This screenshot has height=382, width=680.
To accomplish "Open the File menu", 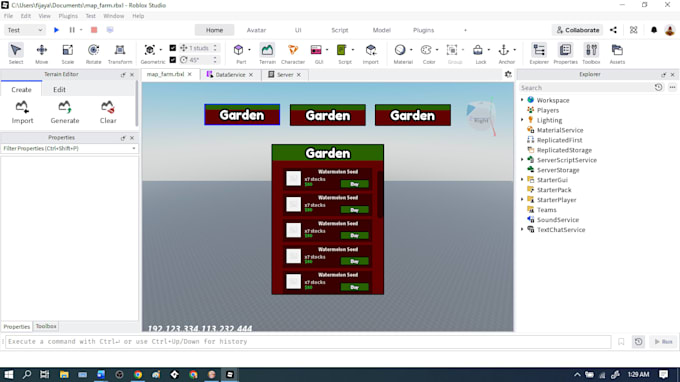I will 8,16.
